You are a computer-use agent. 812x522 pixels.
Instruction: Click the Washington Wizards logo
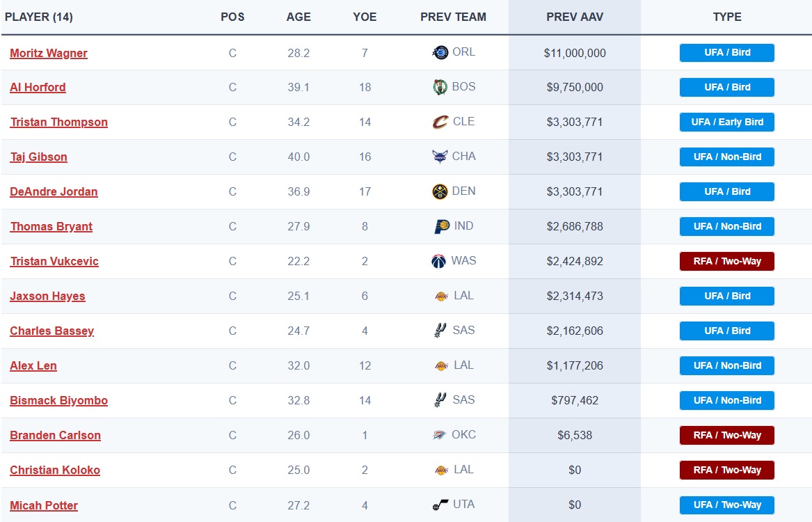438,261
